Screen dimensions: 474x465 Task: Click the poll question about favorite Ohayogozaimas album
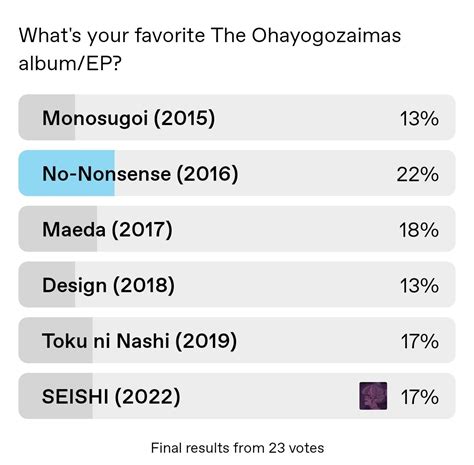pyautogui.click(x=210, y=49)
